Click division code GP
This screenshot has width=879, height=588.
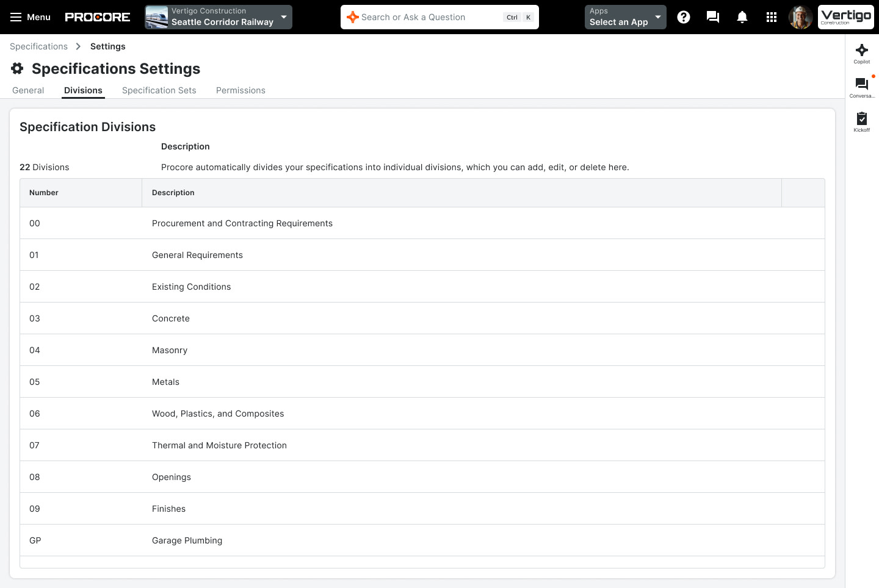coord(35,540)
